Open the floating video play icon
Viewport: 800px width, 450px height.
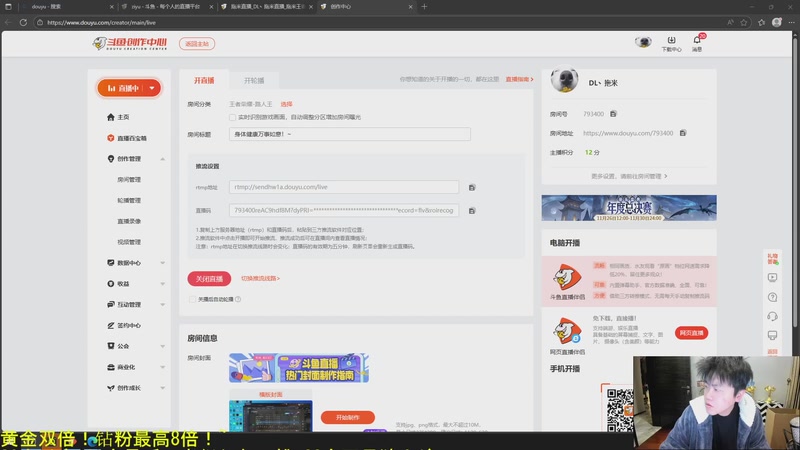click(x=772, y=278)
